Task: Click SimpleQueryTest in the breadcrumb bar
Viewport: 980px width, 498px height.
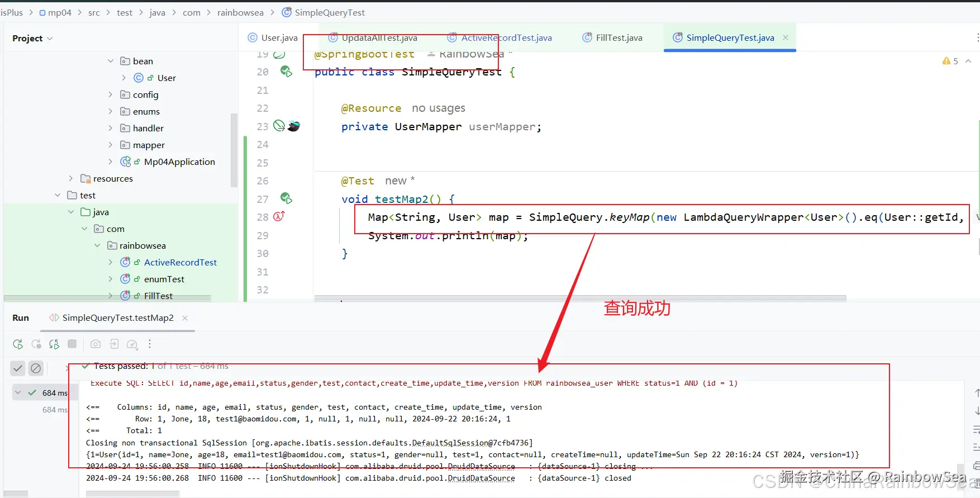Action: click(x=324, y=12)
